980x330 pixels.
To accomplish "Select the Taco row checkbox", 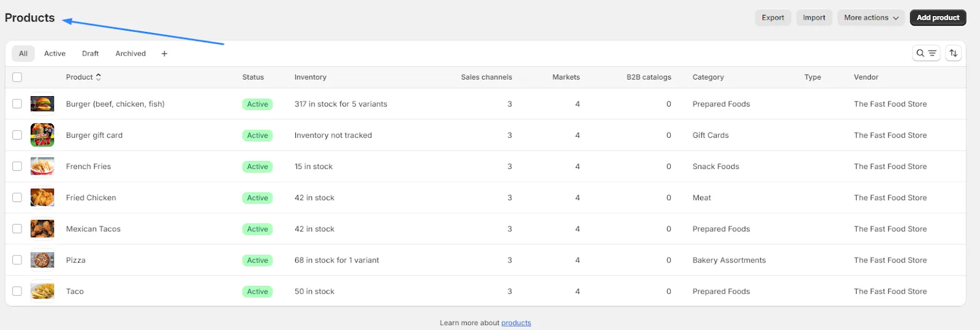I will click(x=17, y=291).
